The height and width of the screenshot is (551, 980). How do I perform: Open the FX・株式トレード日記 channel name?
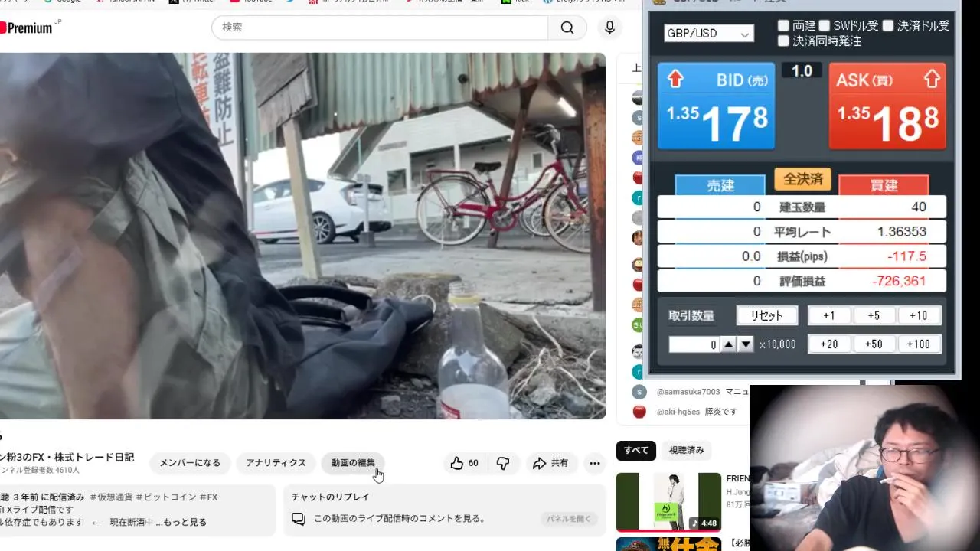67,457
